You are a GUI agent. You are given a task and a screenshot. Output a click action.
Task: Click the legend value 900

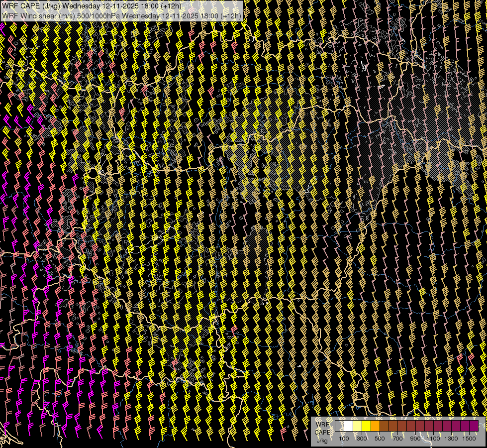pyautogui.click(x=415, y=439)
